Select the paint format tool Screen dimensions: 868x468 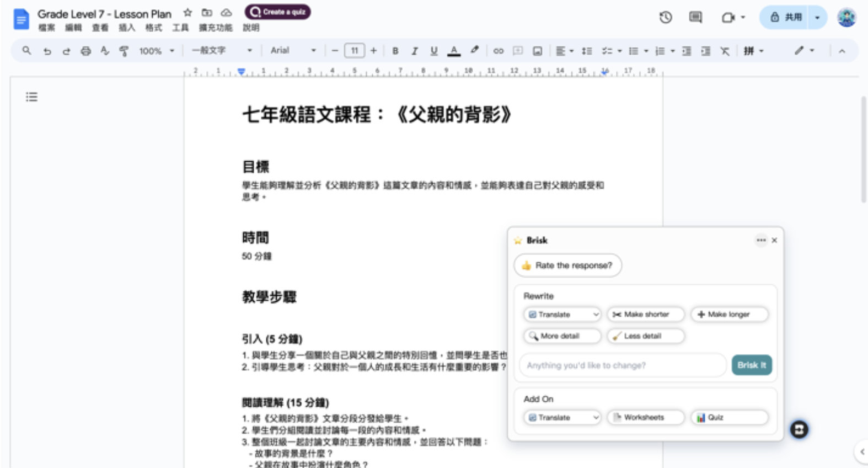click(x=124, y=51)
